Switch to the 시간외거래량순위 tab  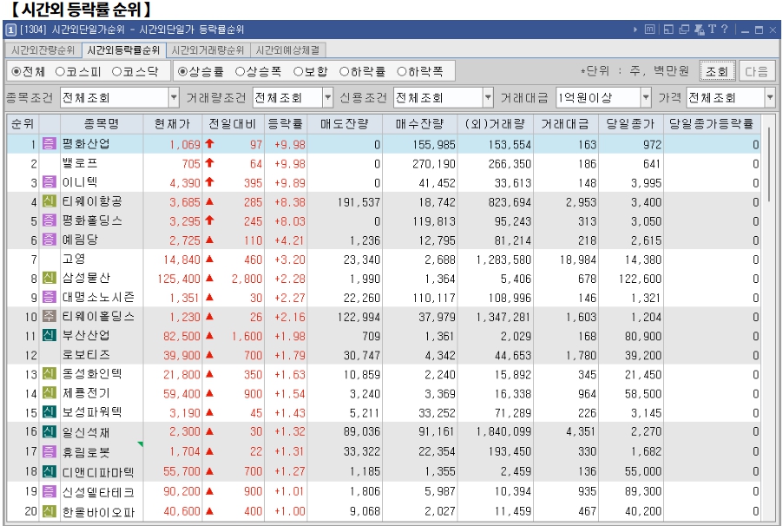[x=208, y=50]
